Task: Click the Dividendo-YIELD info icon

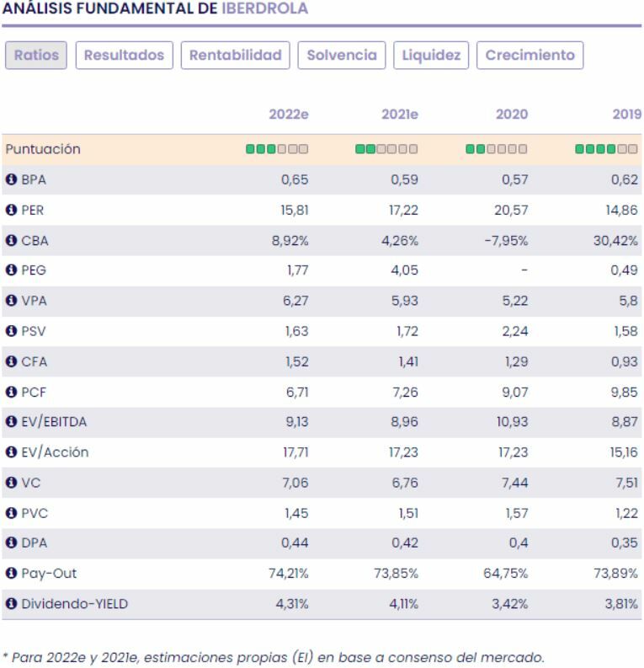Action: tap(12, 604)
